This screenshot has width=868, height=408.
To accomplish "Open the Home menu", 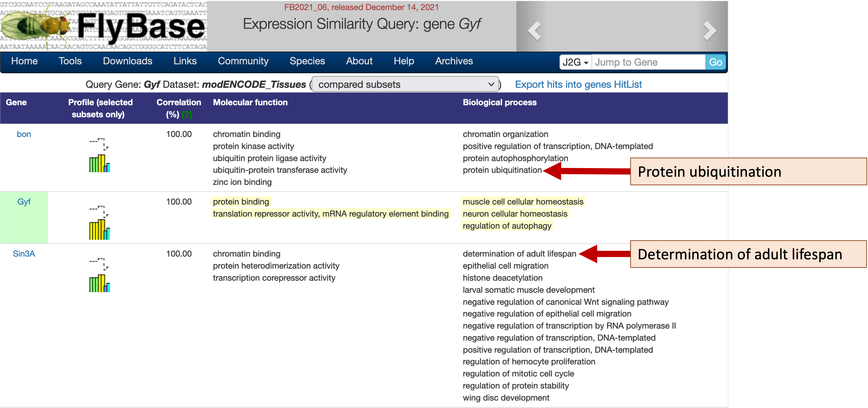I will [24, 61].
